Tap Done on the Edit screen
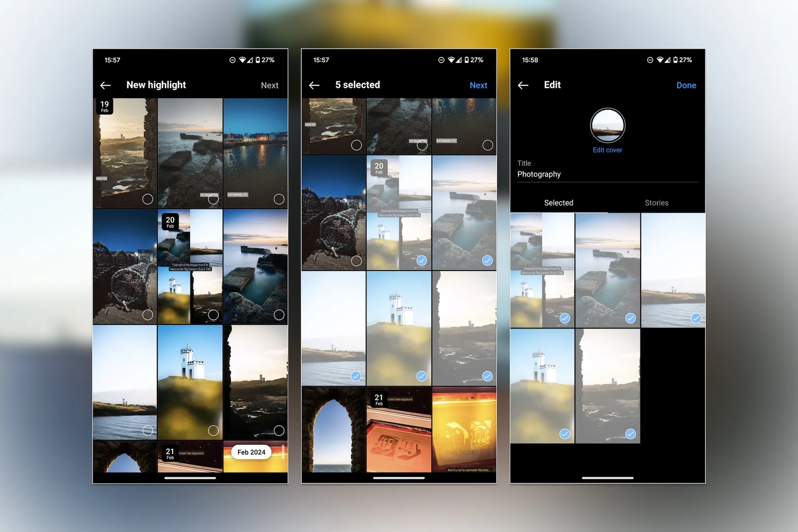This screenshot has width=798, height=532. (686, 85)
